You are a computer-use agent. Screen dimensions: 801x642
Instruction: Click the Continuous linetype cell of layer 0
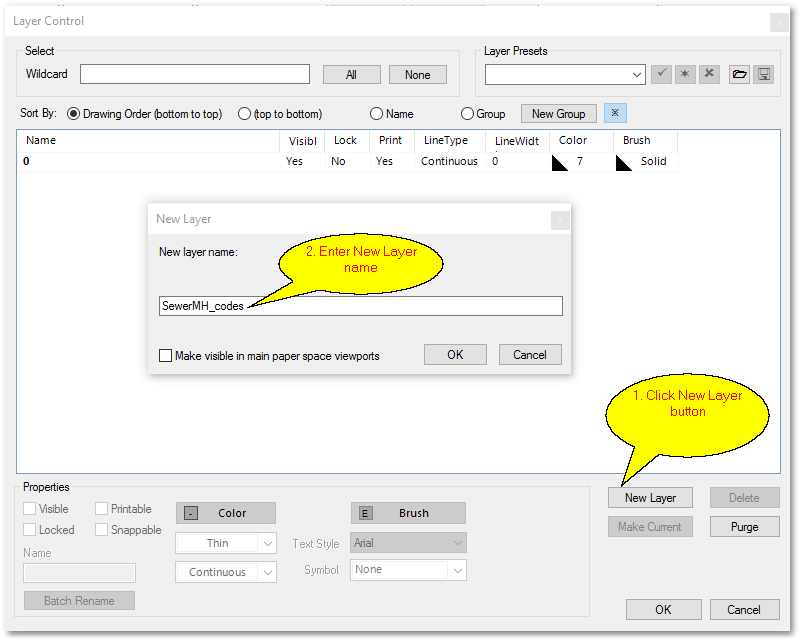(449, 161)
